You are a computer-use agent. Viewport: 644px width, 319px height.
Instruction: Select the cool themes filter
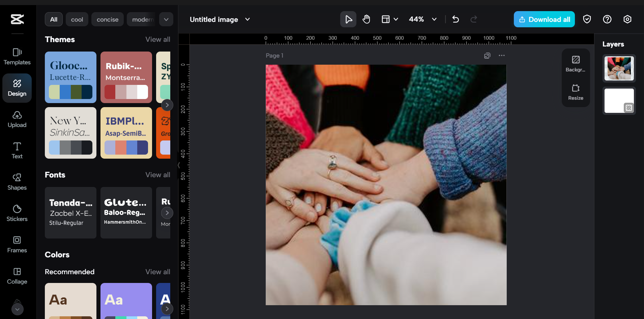77,19
